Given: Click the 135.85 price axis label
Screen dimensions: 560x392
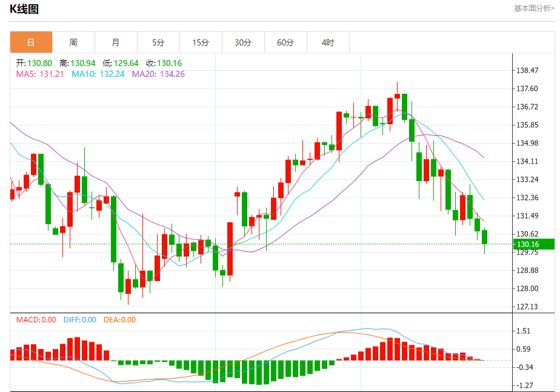Looking at the screenshot, I should click(527, 125).
